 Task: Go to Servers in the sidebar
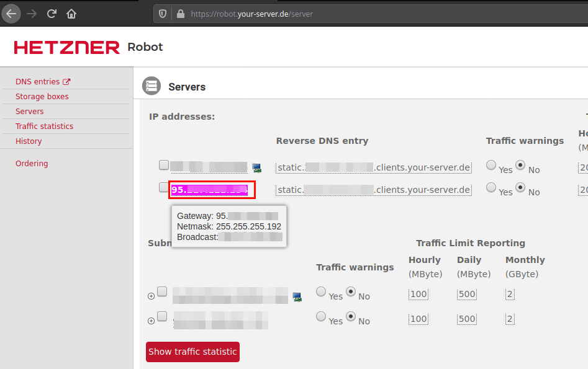(30, 112)
